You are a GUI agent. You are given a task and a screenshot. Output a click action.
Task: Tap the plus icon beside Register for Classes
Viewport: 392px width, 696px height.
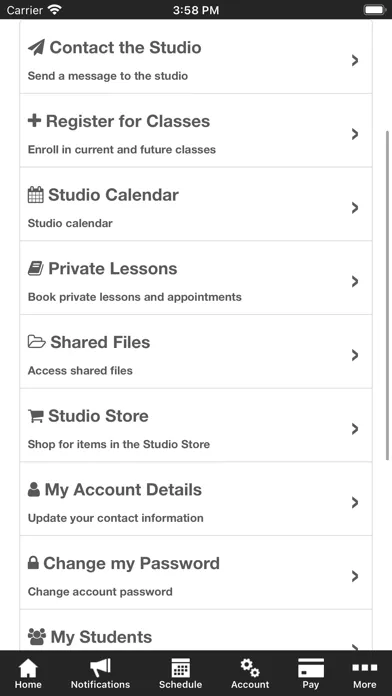click(34, 121)
